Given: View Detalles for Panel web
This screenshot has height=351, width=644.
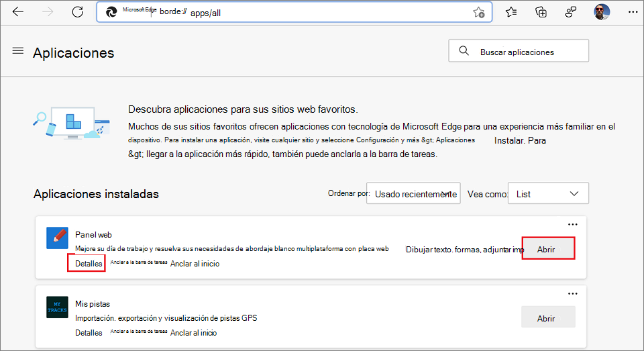Looking at the screenshot, I should [x=89, y=264].
